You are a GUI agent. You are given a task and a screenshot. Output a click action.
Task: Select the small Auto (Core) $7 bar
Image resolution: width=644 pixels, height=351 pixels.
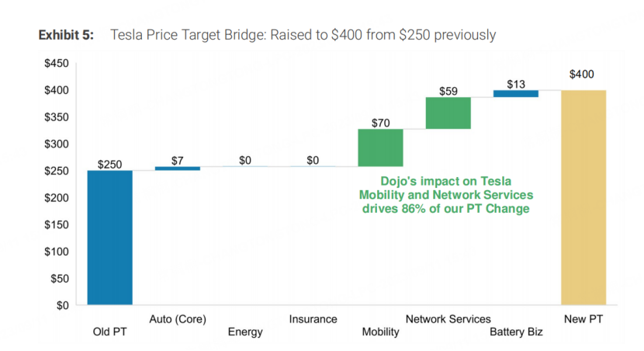(178, 169)
